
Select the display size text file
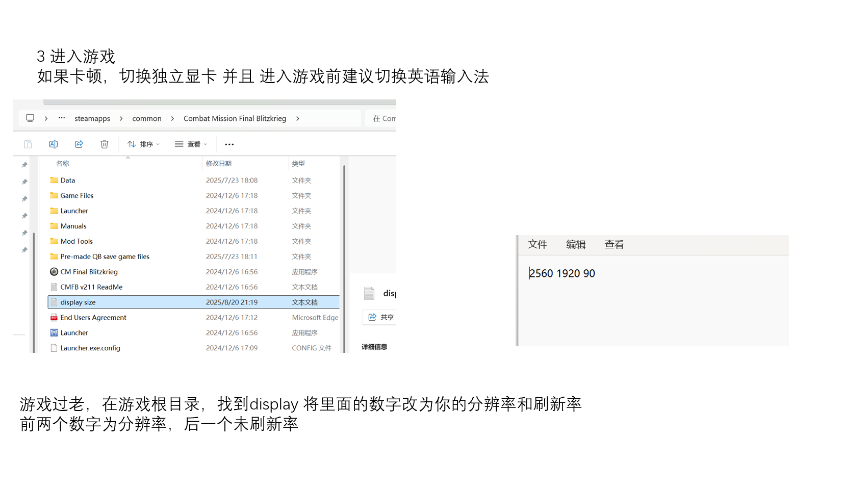click(78, 302)
